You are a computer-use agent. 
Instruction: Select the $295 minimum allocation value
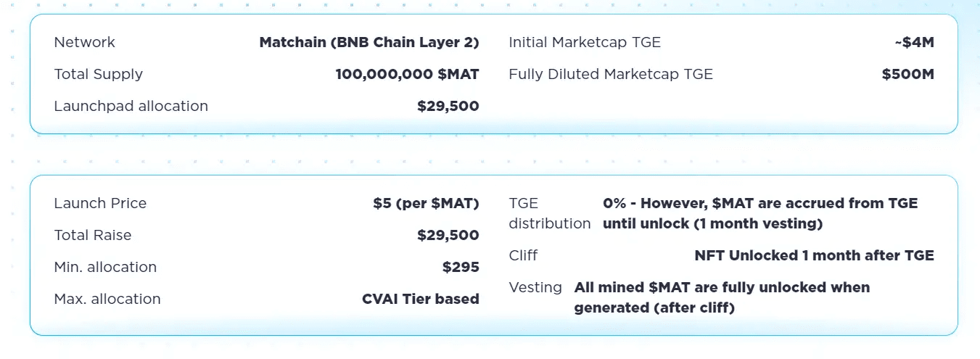click(461, 267)
